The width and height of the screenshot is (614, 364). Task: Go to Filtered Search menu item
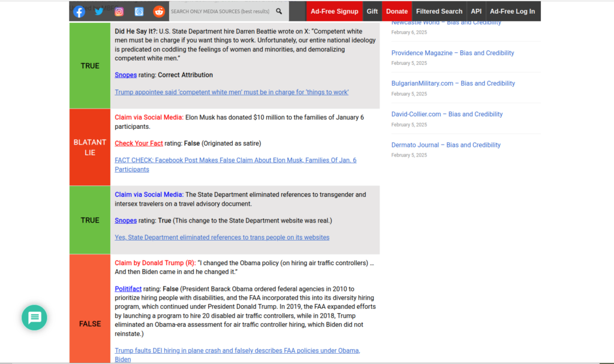point(439,11)
